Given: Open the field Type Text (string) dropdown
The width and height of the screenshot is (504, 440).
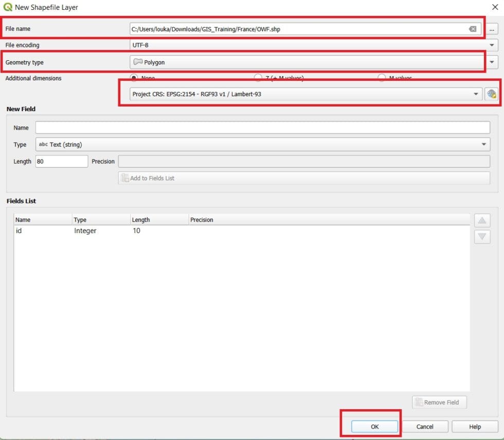Looking at the screenshot, I should 262,145.
